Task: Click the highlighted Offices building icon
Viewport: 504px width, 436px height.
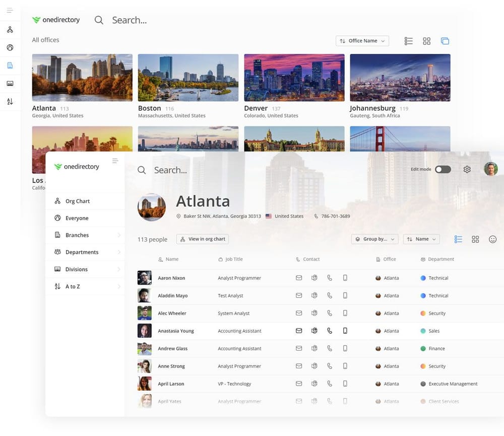Action: point(10,65)
